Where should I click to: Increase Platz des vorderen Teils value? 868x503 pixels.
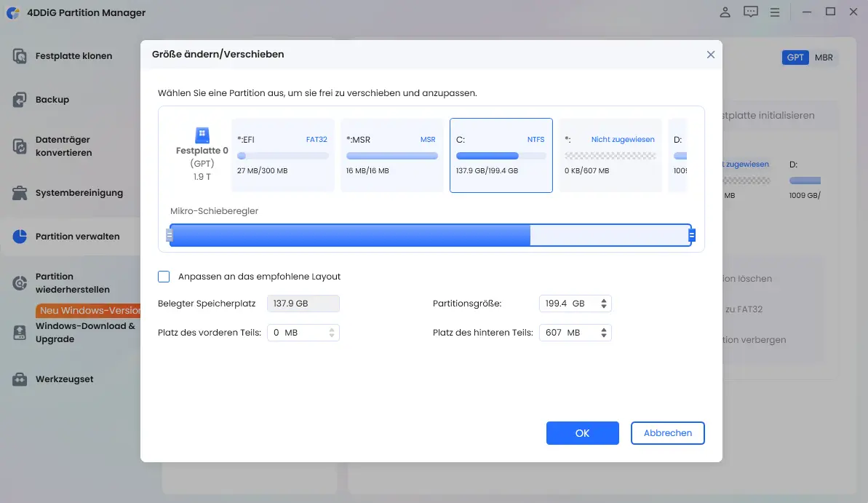point(332,330)
